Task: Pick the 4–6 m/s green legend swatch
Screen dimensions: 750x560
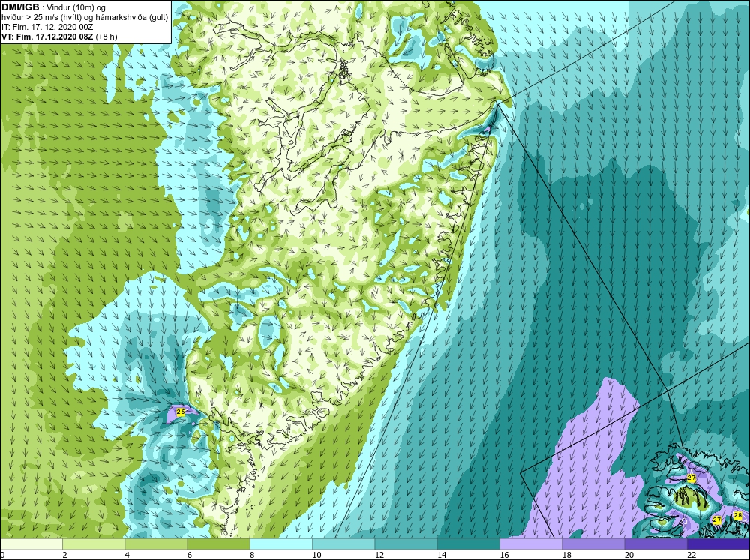Action: click(156, 544)
